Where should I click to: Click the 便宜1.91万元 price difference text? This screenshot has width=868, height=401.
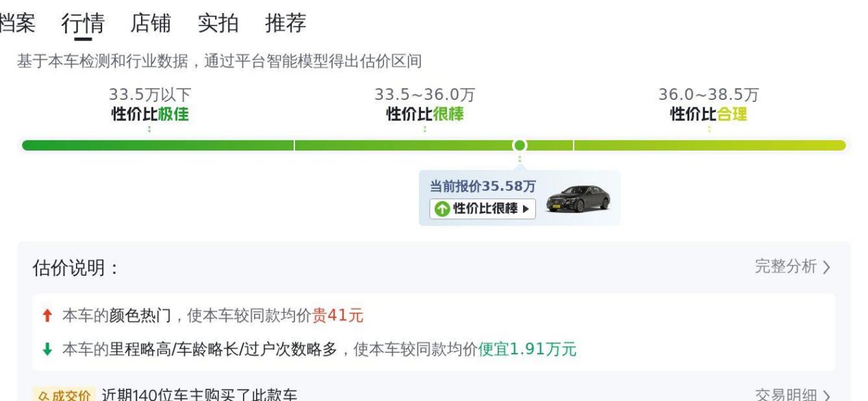pyautogui.click(x=527, y=350)
